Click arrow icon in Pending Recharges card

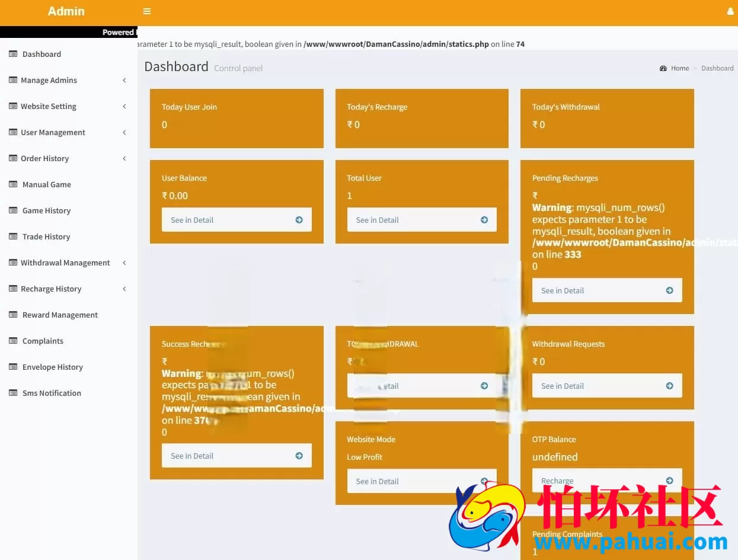click(669, 290)
